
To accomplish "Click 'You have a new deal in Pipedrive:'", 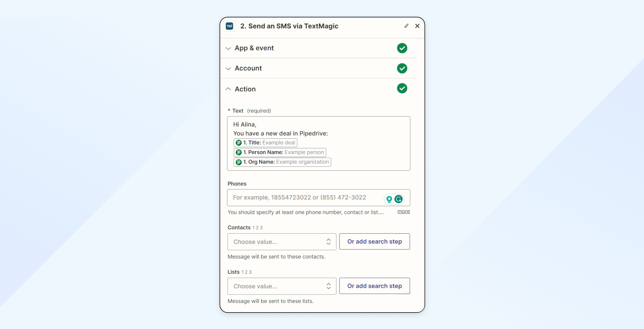I will (x=281, y=133).
